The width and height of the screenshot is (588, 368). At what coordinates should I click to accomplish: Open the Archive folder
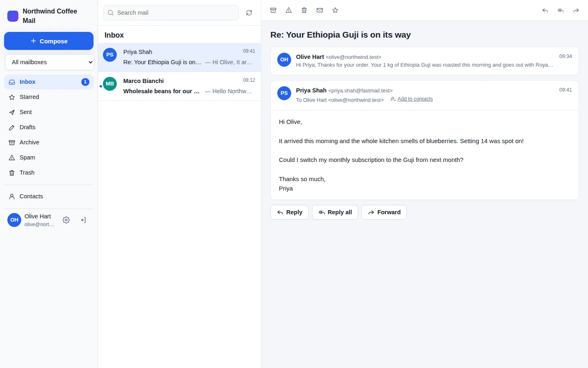[x=49, y=142]
